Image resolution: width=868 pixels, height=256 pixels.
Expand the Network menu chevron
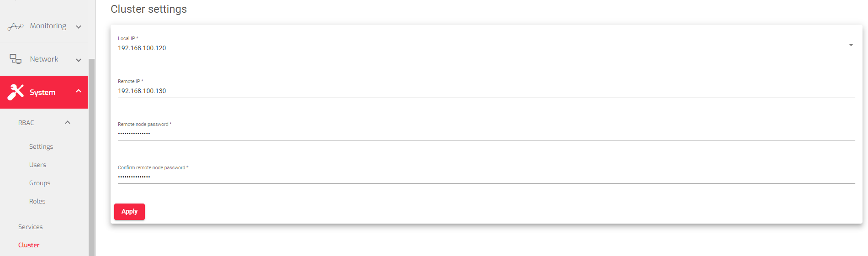tap(79, 60)
